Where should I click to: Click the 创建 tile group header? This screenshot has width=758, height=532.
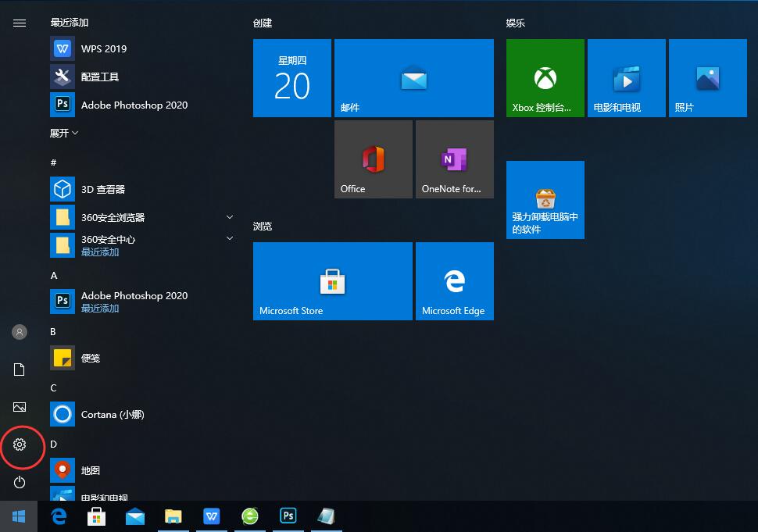(x=263, y=23)
